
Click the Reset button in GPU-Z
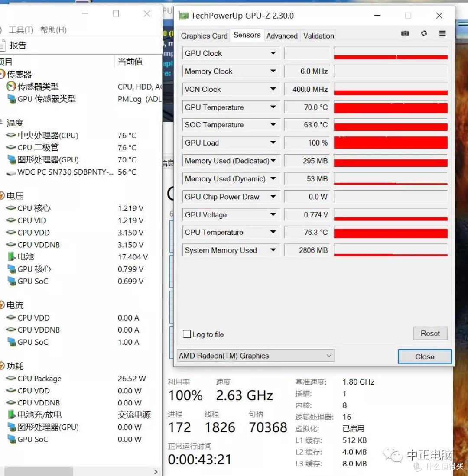(430, 334)
